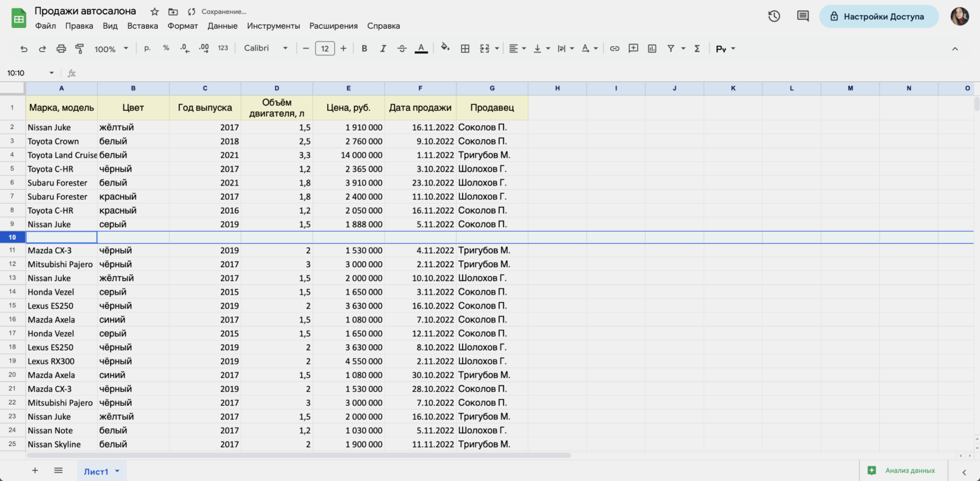Click the functions sigma icon
Viewport: 980px width, 481px height.
pos(697,48)
